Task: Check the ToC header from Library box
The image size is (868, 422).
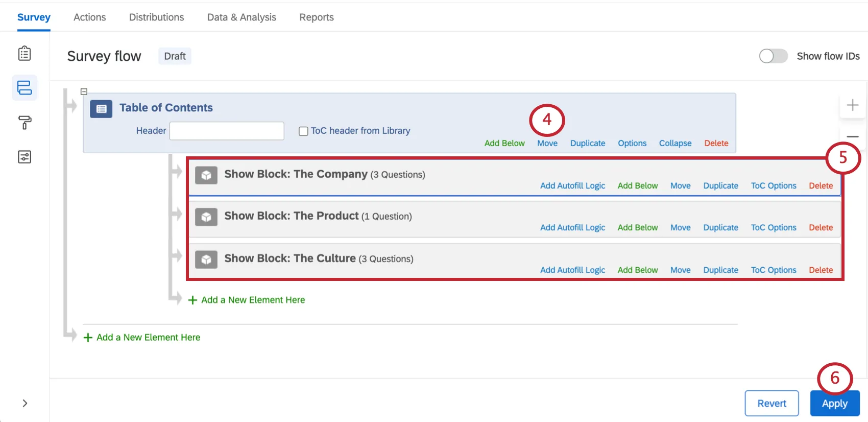Action: (x=303, y=131)
